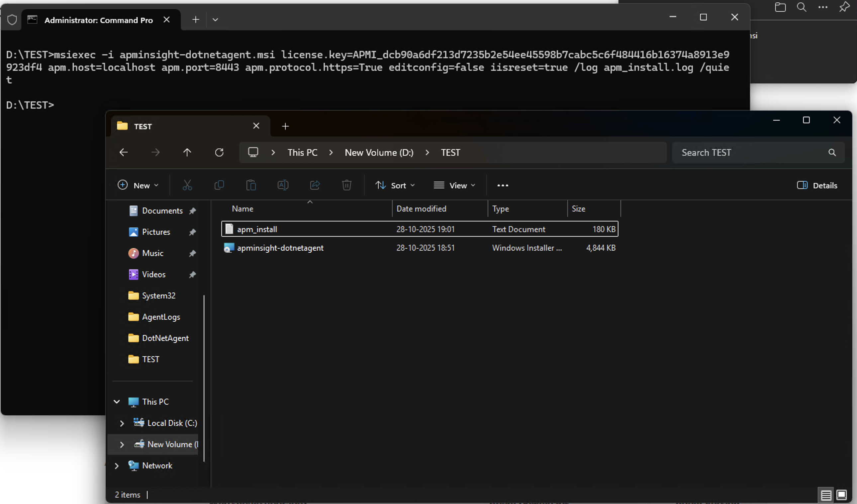Select the apm_install text file
Image resolution: width=857 pixels, height=504 pixels.
tap(257, 229)
